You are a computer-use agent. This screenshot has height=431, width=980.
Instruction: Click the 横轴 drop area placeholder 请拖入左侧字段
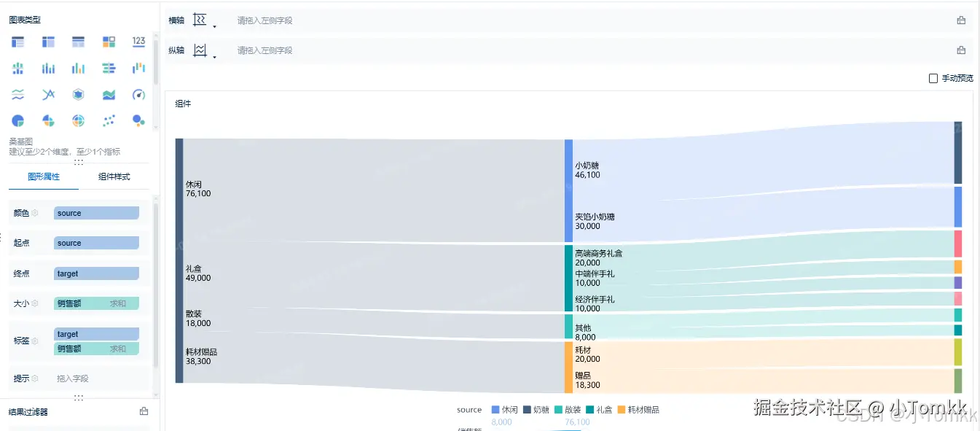point(264,20)
